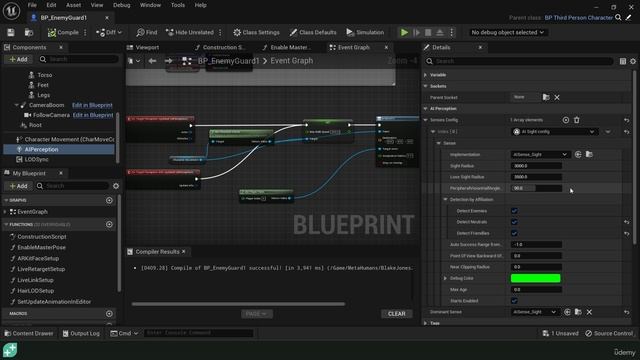
Task: Open the File menu
Action: pyautogui.click(x=32, y=5)
